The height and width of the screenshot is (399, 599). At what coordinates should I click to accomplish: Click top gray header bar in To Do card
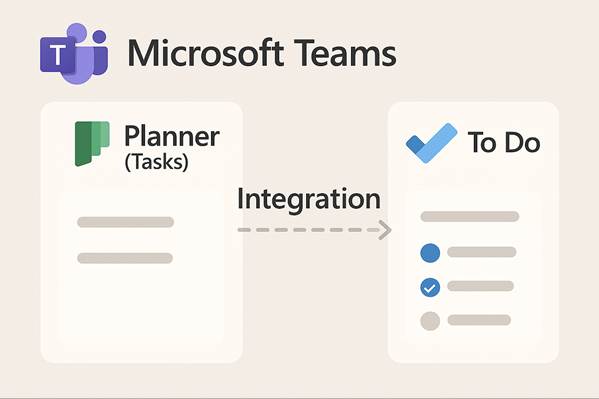click(470, 216)
